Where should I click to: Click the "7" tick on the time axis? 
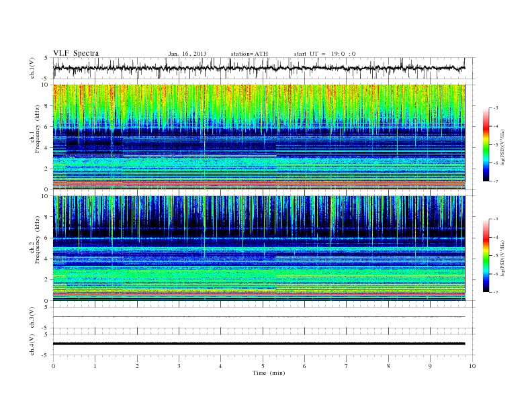[x=347, y=366]
